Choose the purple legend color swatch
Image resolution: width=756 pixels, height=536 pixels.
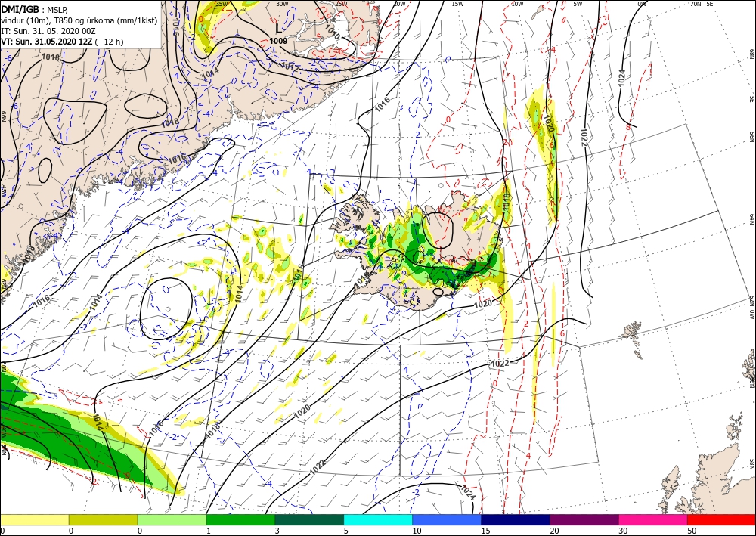584,519
